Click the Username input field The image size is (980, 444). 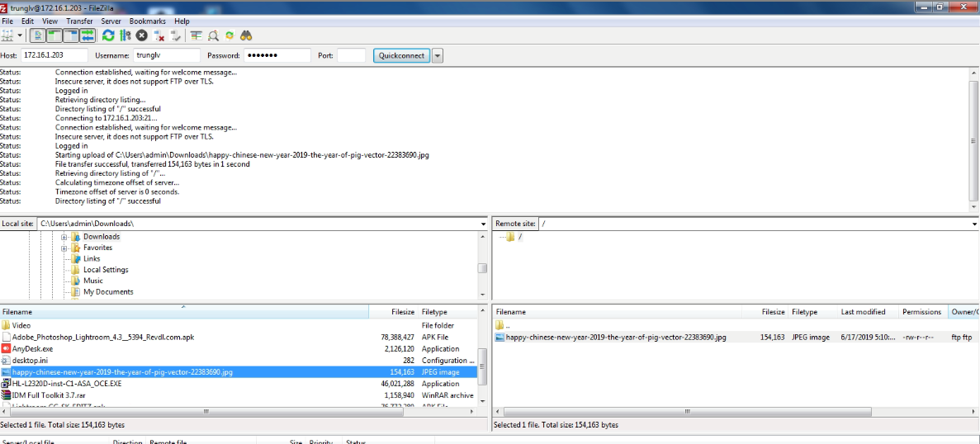pos(167,55)
